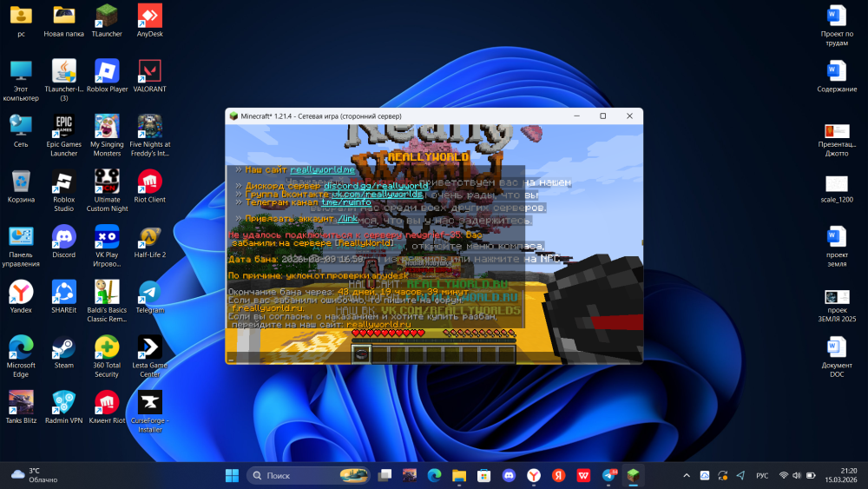Select the Riot Client desktop icon
Viewport: 868px width, 489px height.
[149, 188]
